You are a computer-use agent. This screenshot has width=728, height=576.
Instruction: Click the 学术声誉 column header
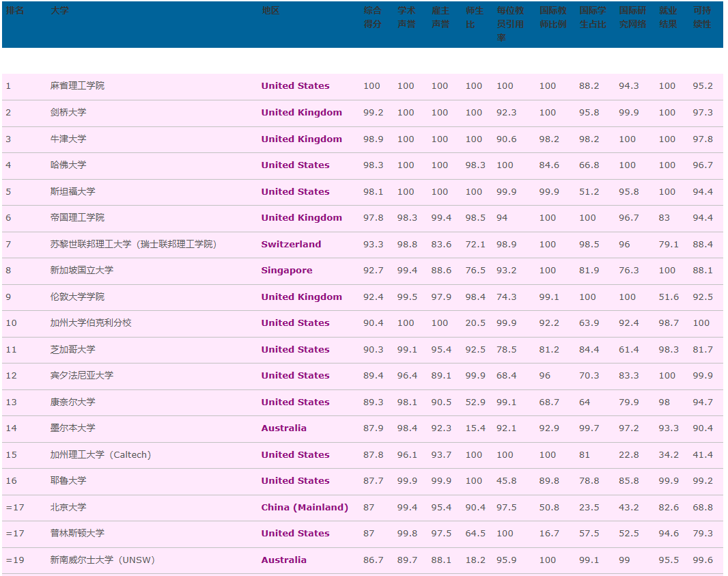pyautogui.click(x=406, y=17)
